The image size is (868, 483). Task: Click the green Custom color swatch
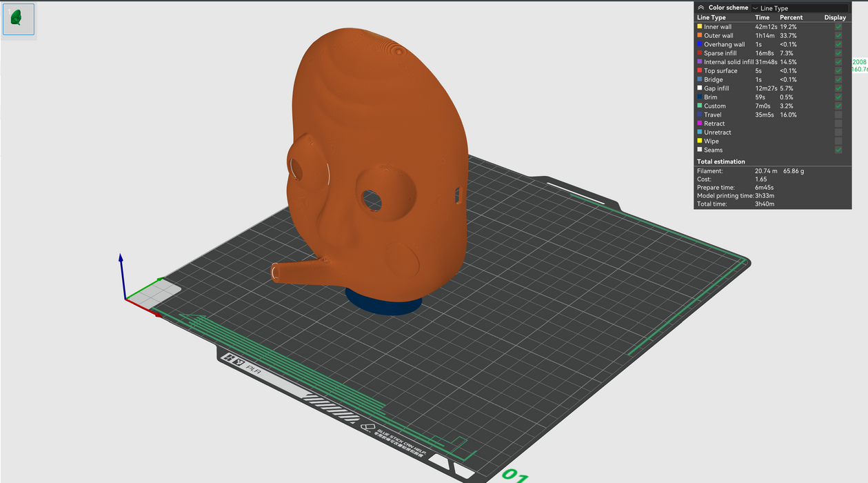click(700, 106)
